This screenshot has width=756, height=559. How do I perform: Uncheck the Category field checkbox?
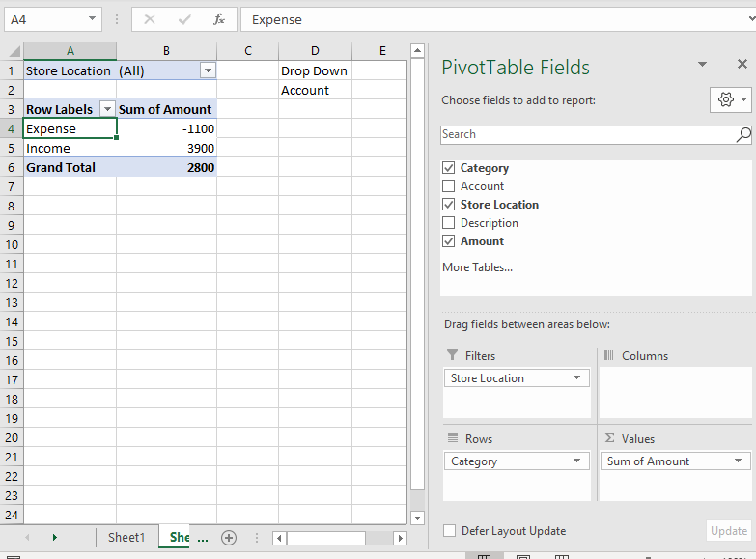point(448,168)
